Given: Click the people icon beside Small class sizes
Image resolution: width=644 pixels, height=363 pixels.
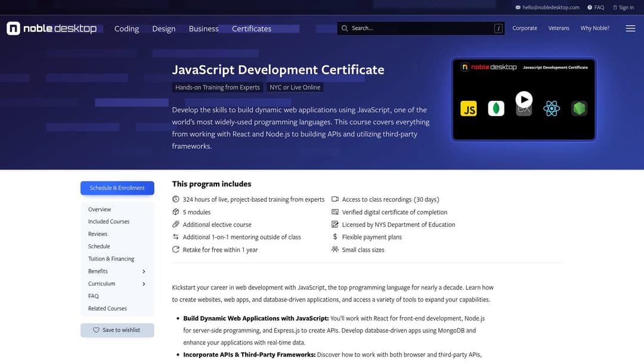Looking at the screenshot, I should (335, 250).
